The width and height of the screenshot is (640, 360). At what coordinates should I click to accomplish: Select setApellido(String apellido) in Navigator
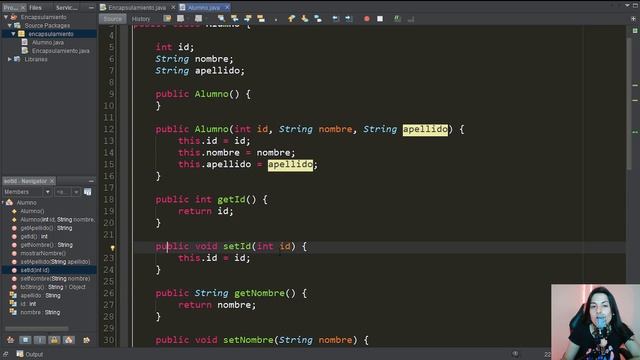pyautogui.click(x=55, y=262)
